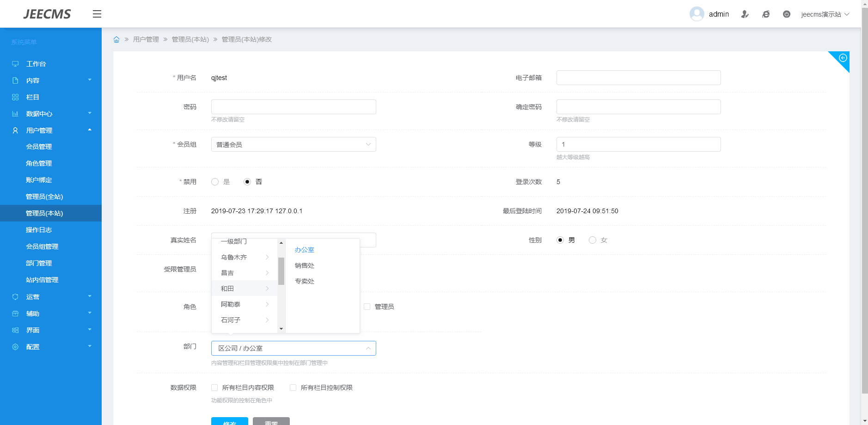Click the 栏目 grid icon
The height and width of the screenshot is (425, 868).
point(15,97)
